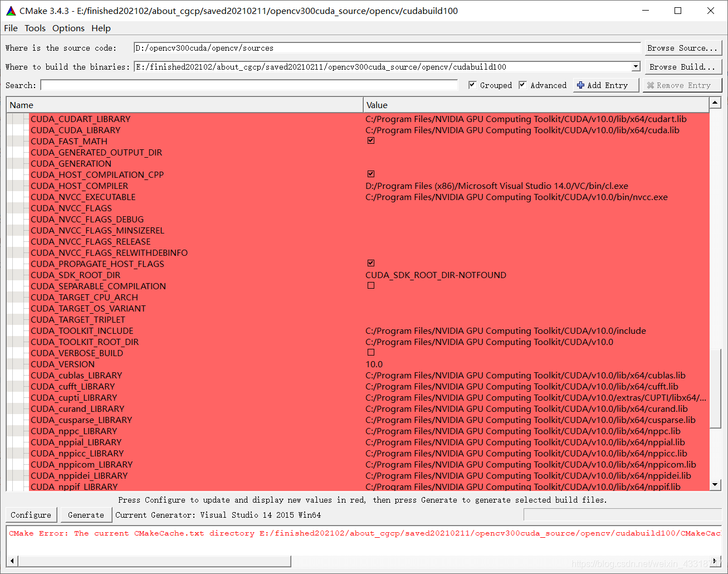This screenshot has width=728, height=574.
Task: Select the CUDA_TOOLKIT_INCLUDE entry
Action: click(x=82, y=330)
